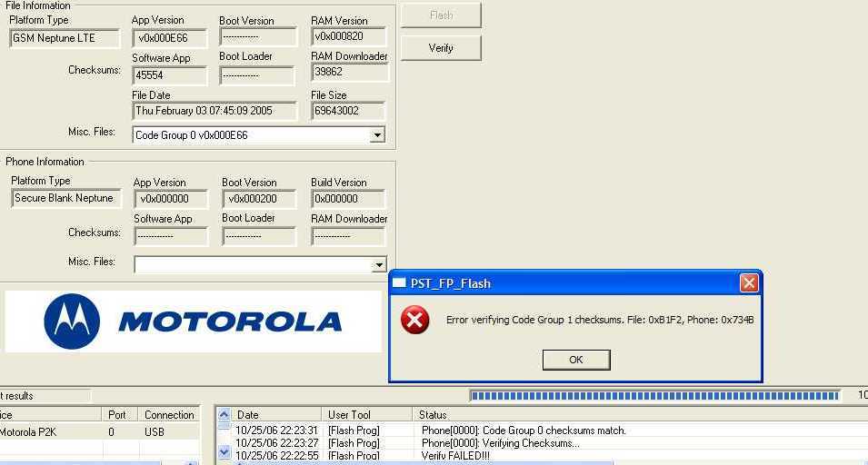Click the Connection column header
Image resolution: width=868 pixels, height=465 pixels.
click(169, 415)
